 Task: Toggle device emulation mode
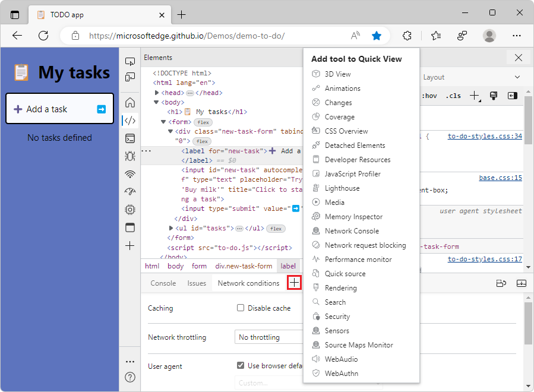(x=129, y=77)
